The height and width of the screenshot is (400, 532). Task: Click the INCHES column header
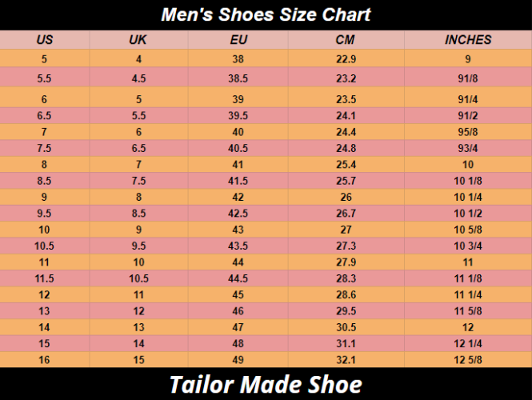click(x=468, y=40)
